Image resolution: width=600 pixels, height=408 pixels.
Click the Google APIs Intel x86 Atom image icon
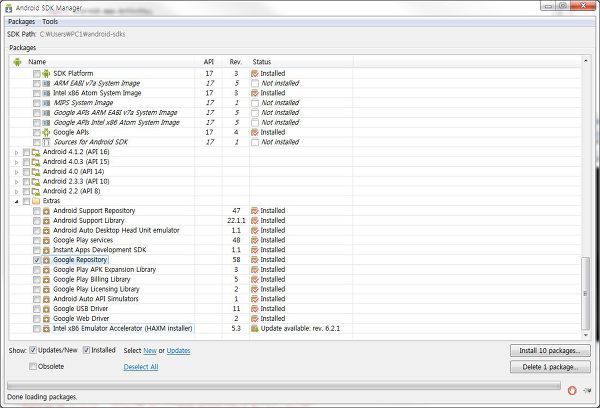[x=46, y=122]
